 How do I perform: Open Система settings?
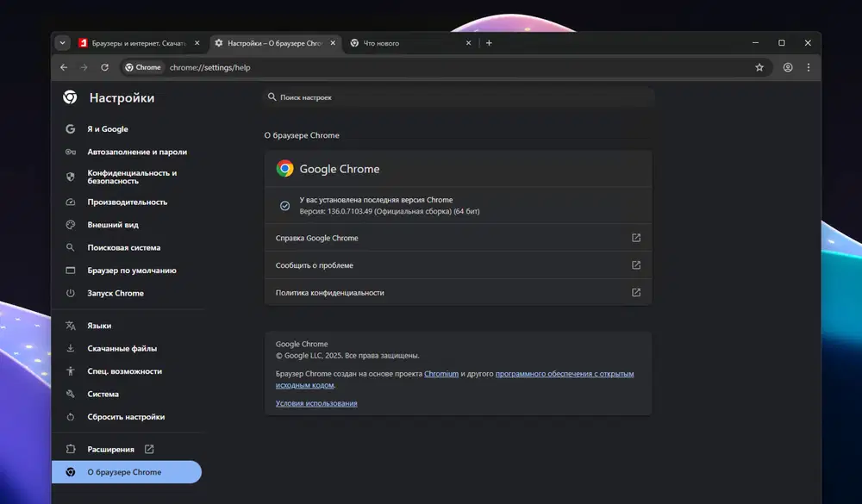[103, 394]
